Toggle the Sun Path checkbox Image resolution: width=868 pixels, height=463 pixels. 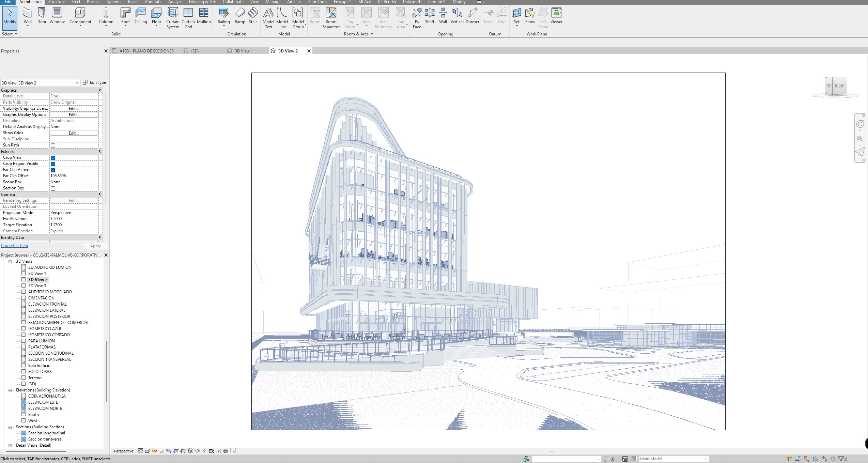53,145
